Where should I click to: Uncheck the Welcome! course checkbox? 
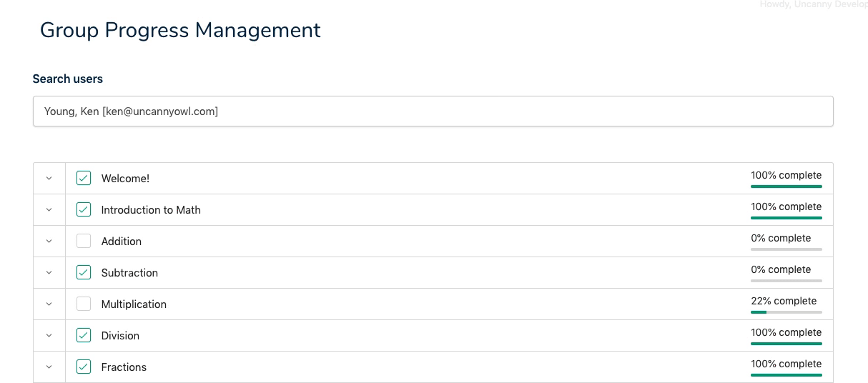[x=84, y=178]
